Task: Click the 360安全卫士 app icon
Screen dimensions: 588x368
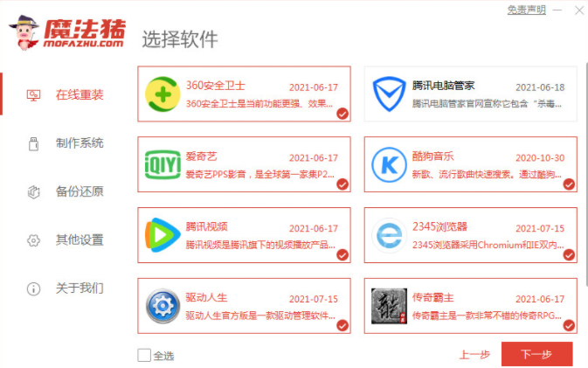Action: coord(163,94)
